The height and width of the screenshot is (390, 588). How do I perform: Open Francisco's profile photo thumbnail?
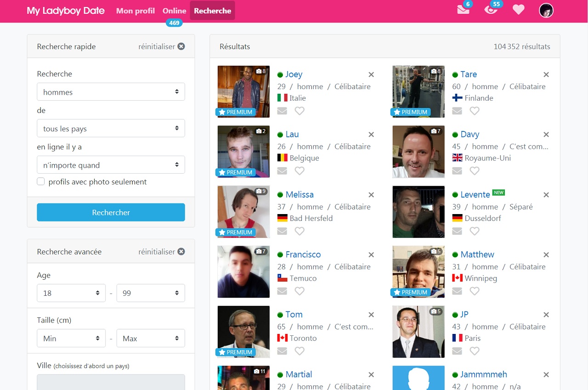point(243,271)
